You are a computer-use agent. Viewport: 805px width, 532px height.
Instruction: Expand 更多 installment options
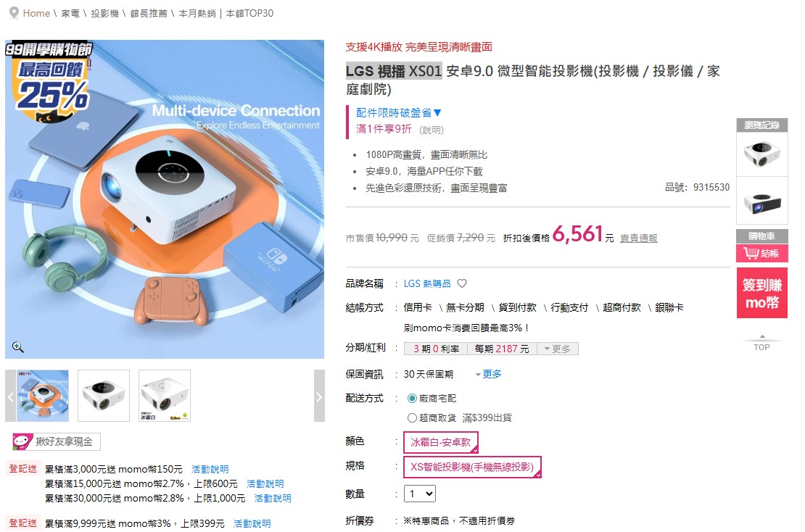tap(558, 349)
